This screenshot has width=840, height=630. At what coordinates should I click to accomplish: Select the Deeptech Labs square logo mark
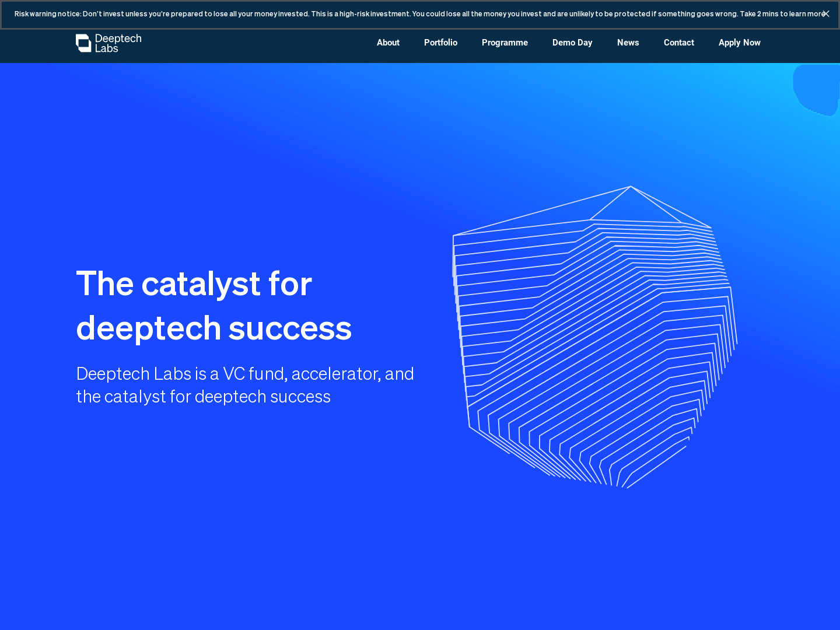point(84,43)
